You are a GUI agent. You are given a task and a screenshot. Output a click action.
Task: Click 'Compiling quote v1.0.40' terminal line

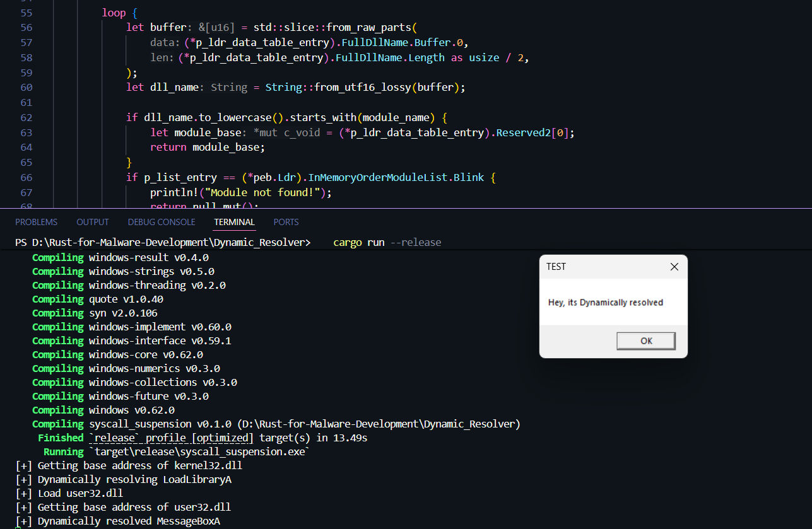[98, 299]
